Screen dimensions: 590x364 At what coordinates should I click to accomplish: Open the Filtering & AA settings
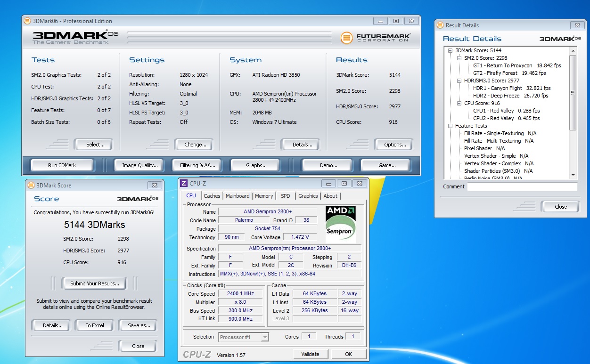(x=197, y=165)
